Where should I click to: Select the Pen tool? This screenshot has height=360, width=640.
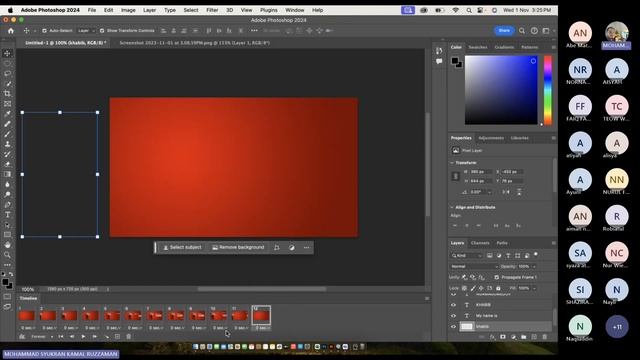7,204
